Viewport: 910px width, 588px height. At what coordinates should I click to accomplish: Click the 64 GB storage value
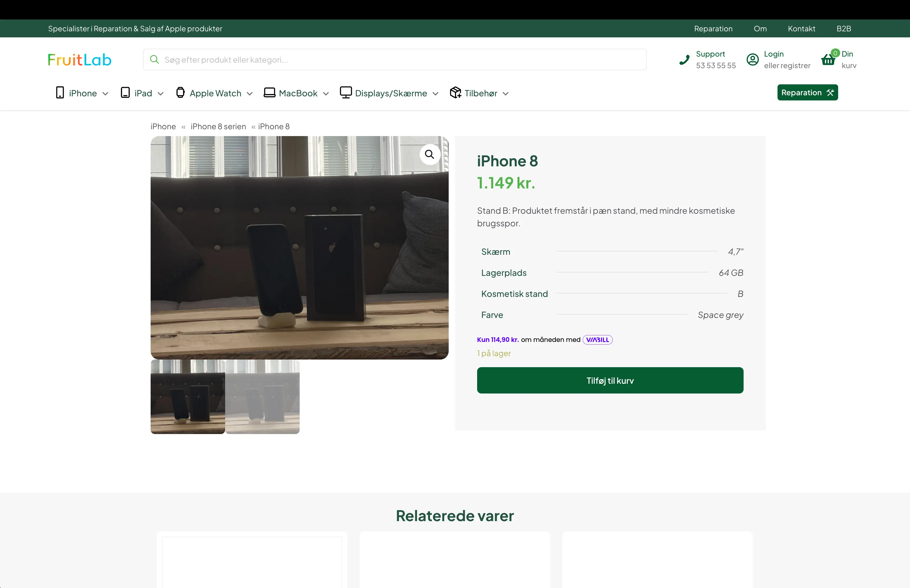[731, 273]
